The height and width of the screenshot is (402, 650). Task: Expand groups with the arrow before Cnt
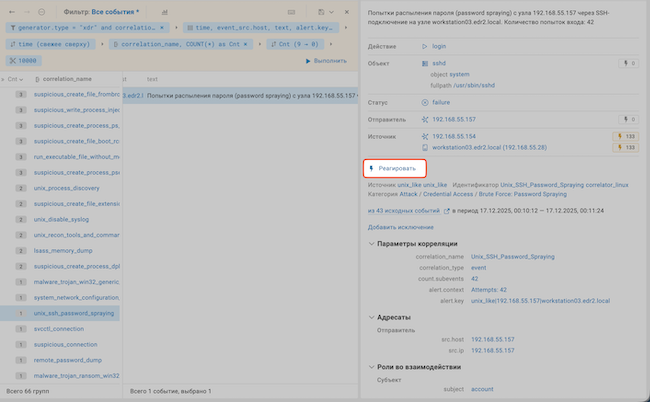point(2,79)
